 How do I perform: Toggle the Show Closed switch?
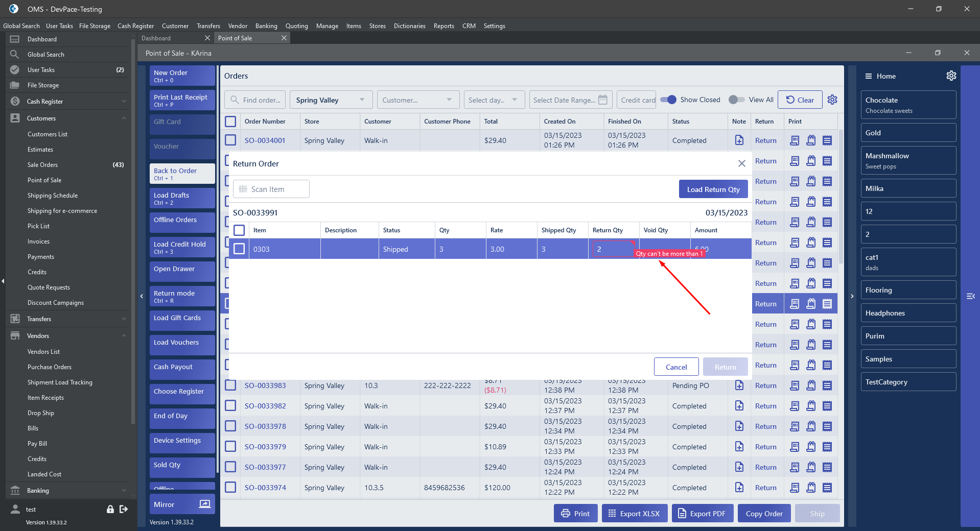(668, 100)
